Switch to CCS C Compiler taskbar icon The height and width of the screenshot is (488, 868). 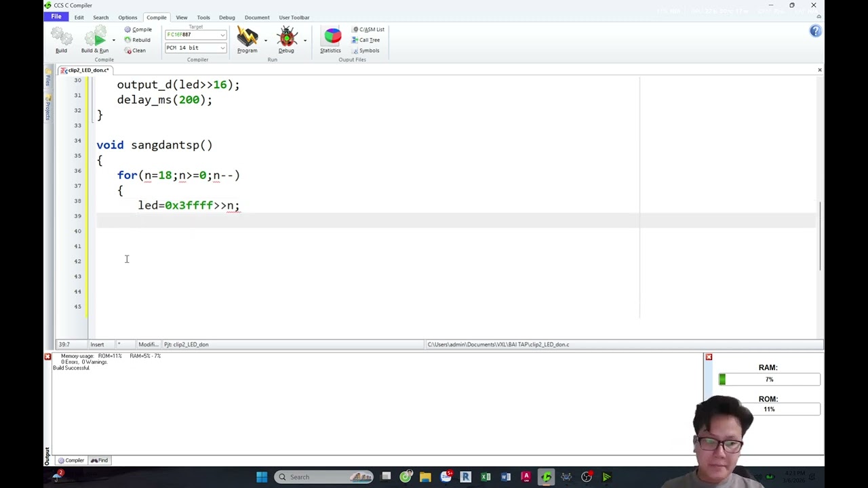546,477
